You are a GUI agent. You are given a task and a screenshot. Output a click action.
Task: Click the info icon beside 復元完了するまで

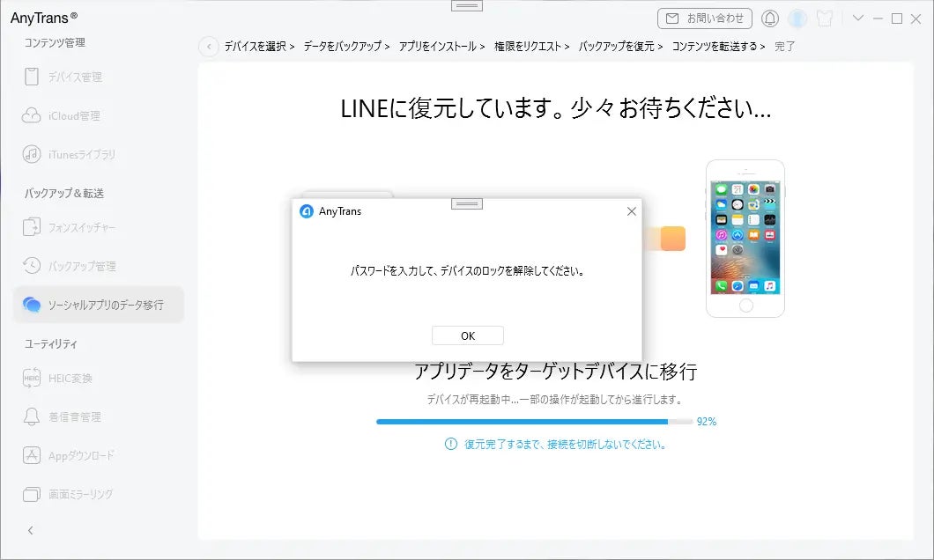pos(451,444)
